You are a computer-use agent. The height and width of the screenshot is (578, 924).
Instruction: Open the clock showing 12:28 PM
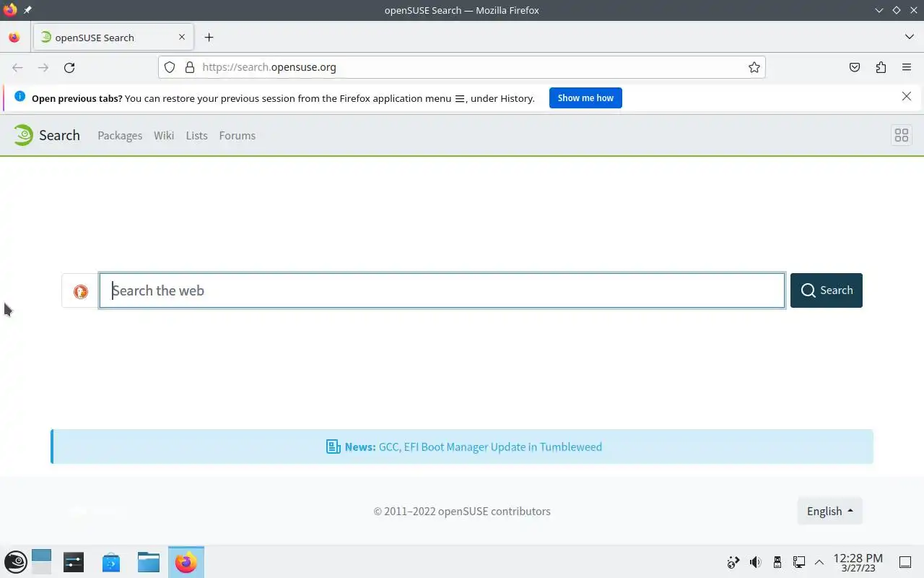(x=858, y=562)
